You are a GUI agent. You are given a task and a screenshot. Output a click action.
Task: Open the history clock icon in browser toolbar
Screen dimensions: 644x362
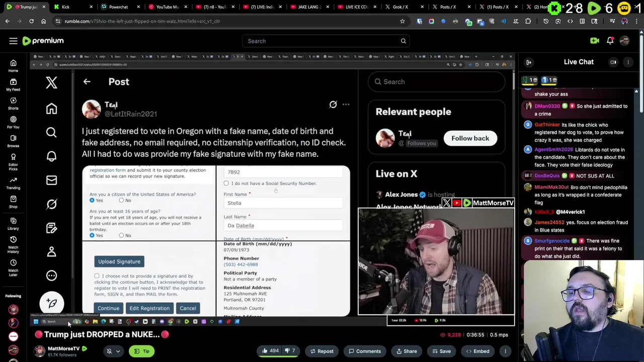tap(546, 21)
